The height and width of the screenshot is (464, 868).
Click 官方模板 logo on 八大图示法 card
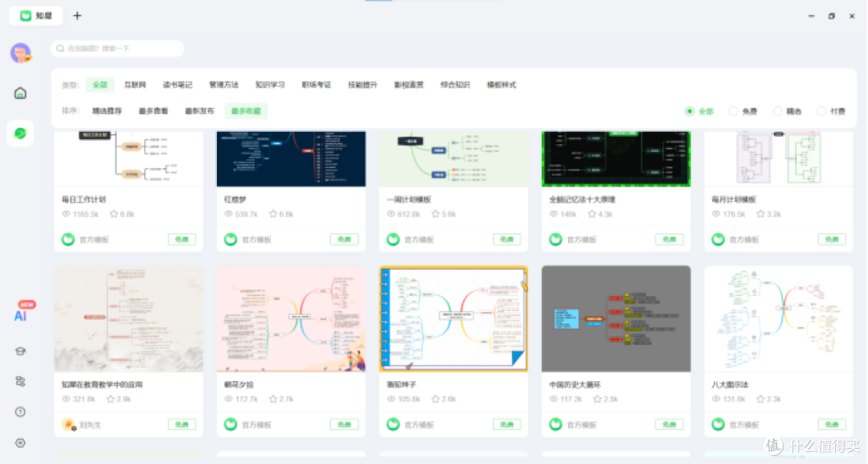click(x=718, y=425)
